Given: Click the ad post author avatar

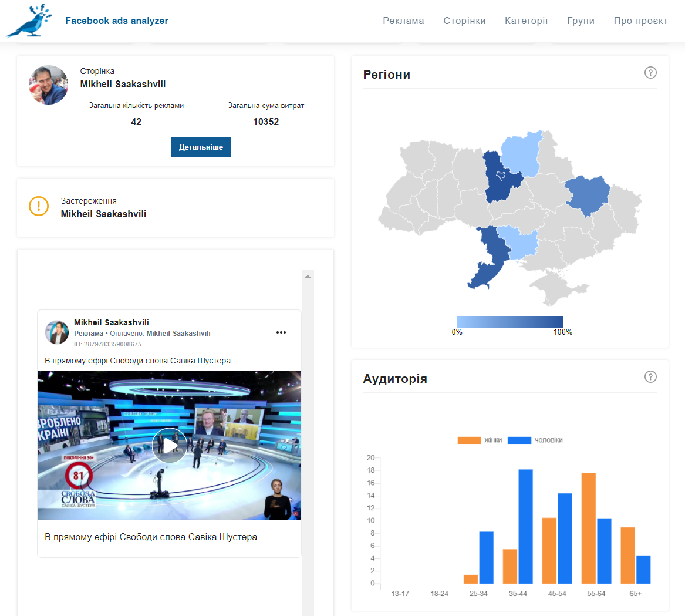Looking at the screenshot, I should click(57, 332).
